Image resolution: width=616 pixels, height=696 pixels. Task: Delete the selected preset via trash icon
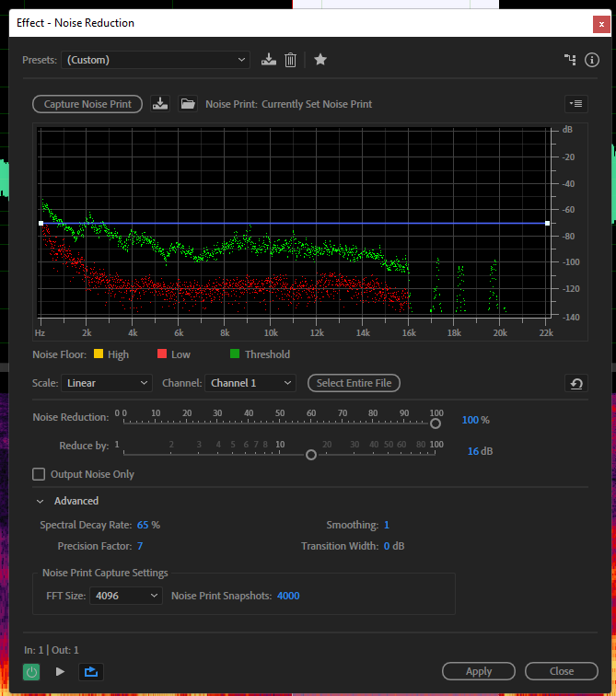click(290, 60)
